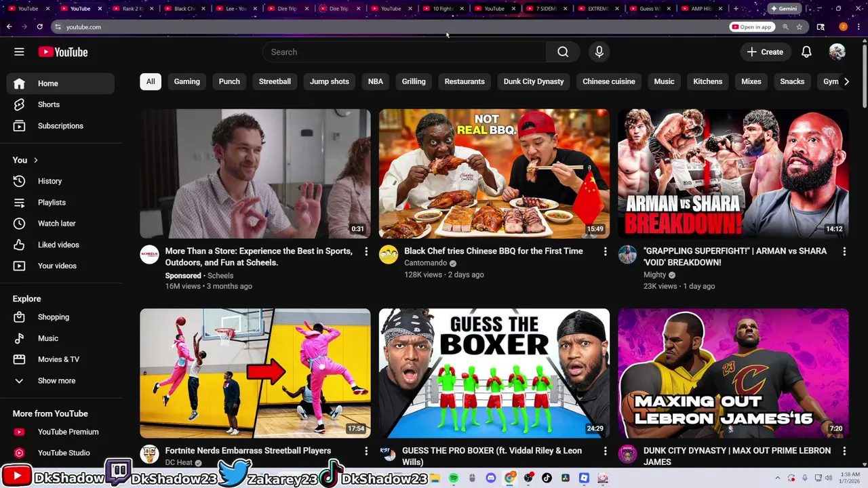Play Arman vs Shara Breakdown thumbnail
Image resolution: width=868 pixels, height=488 pixels.
[x=733, y=174]
